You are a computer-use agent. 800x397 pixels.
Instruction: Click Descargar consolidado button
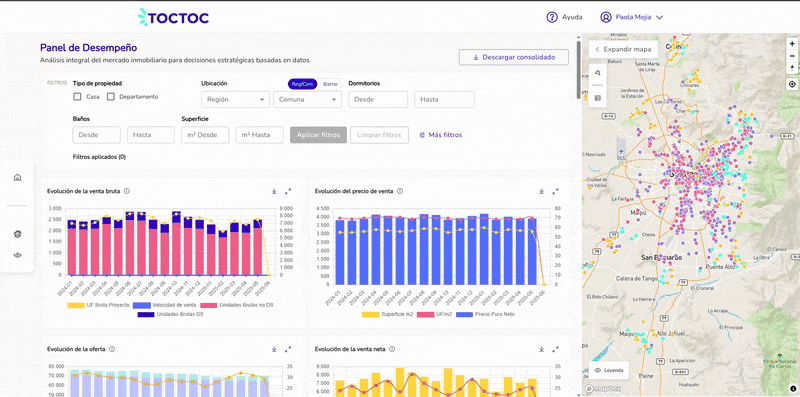point(514,57)
